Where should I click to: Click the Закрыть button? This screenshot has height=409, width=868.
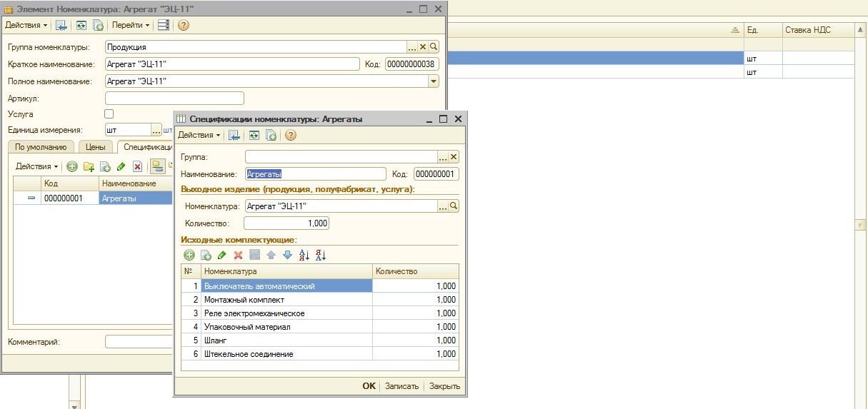[x=444, y=386]
